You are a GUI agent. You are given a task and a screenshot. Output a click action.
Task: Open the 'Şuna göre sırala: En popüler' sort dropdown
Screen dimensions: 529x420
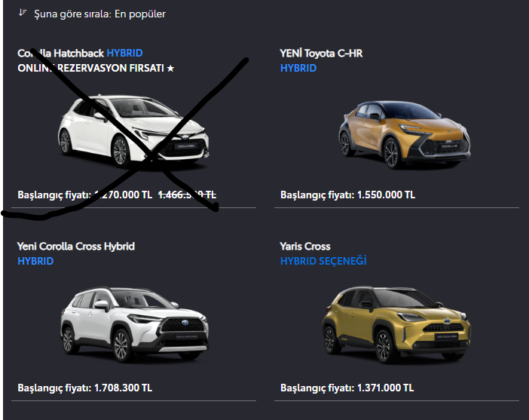point(99,14)
